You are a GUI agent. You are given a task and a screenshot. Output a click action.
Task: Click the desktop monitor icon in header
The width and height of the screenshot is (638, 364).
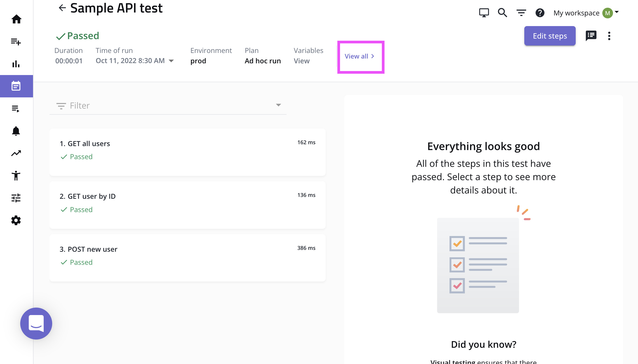coord(484,13)
